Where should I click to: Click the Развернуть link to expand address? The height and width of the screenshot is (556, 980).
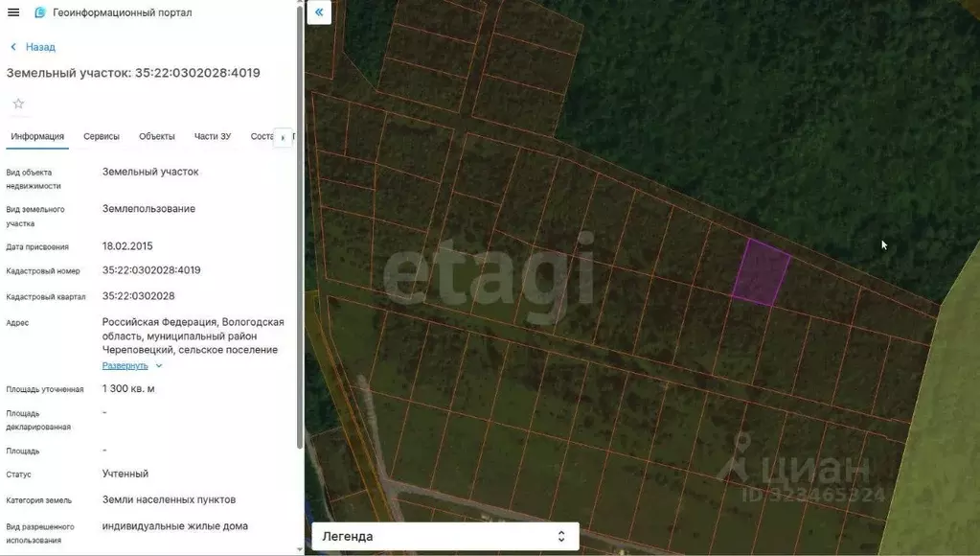125,365
